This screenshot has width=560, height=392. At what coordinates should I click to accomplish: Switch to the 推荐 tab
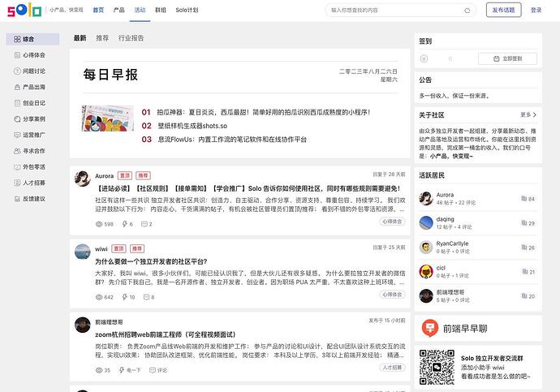[x=102, y=38]
